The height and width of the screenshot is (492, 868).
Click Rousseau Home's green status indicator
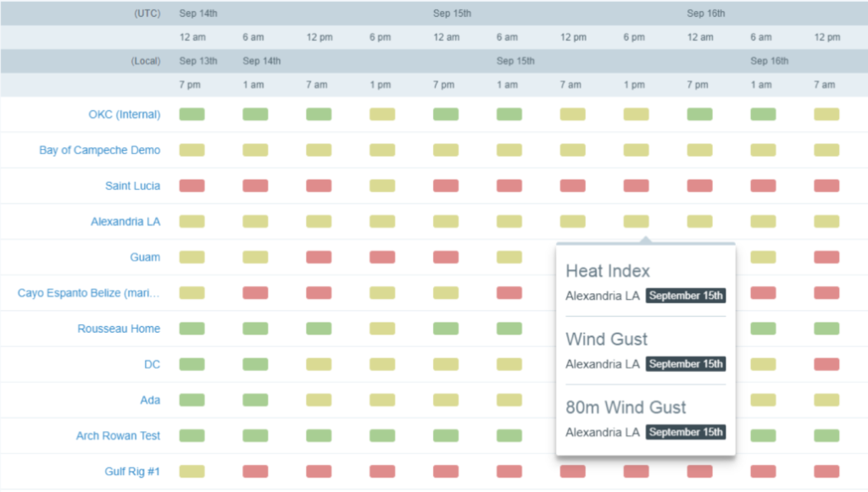point(192,329)
